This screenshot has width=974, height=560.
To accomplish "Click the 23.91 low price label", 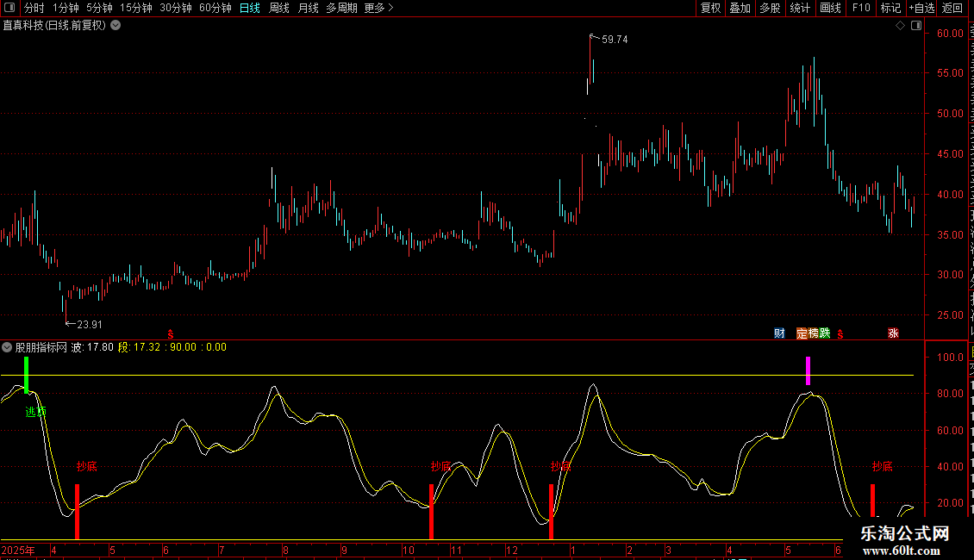I will point(90,324).
